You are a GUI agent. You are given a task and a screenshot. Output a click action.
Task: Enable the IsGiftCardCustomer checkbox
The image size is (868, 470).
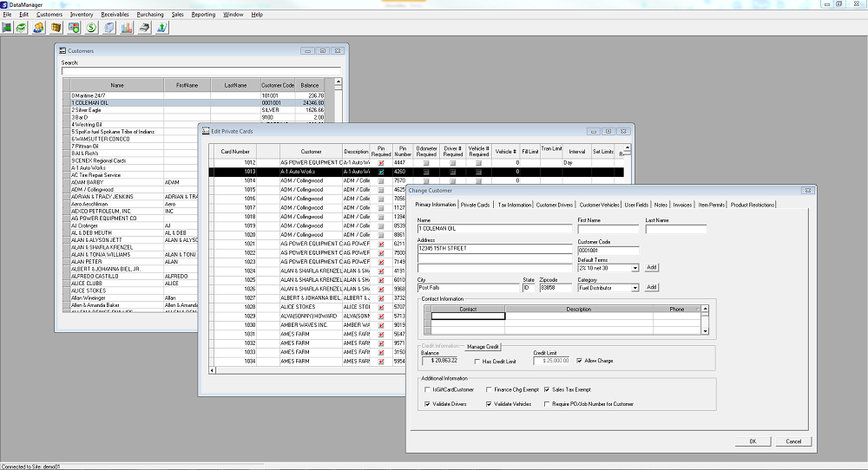coord(427,390)
